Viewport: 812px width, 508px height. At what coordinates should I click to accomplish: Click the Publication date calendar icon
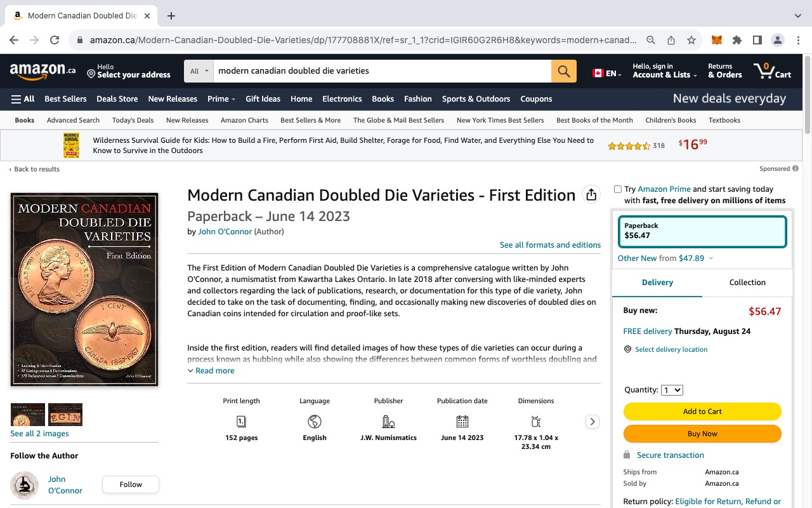click(x=462, y=421)
